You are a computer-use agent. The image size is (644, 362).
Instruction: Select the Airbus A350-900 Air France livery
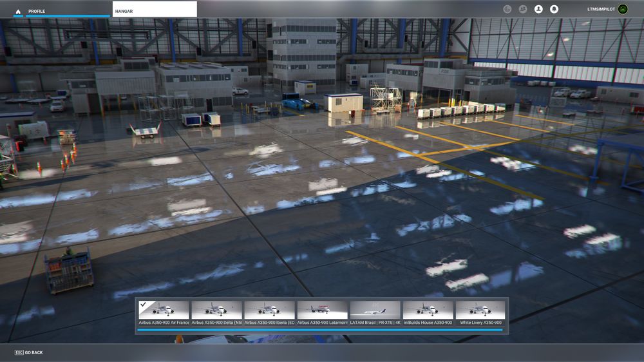[164, 310]
